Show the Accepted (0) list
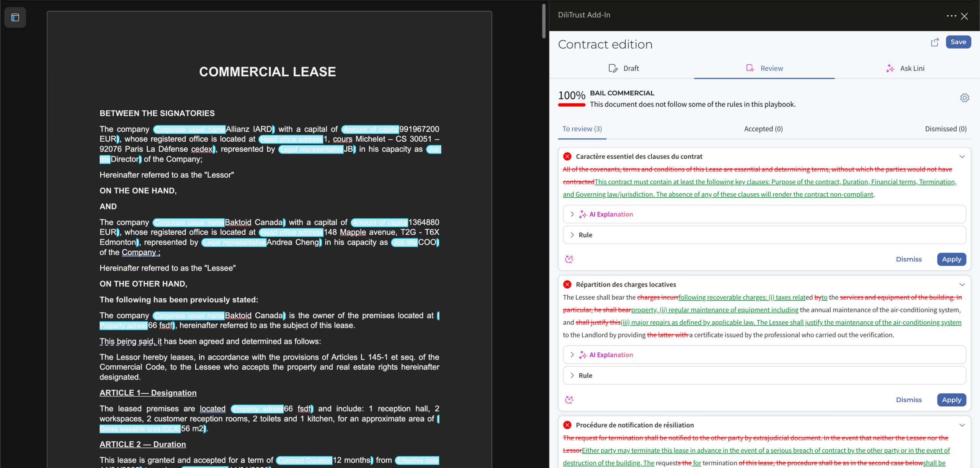The image size is (980, 468). coord(763,129)
